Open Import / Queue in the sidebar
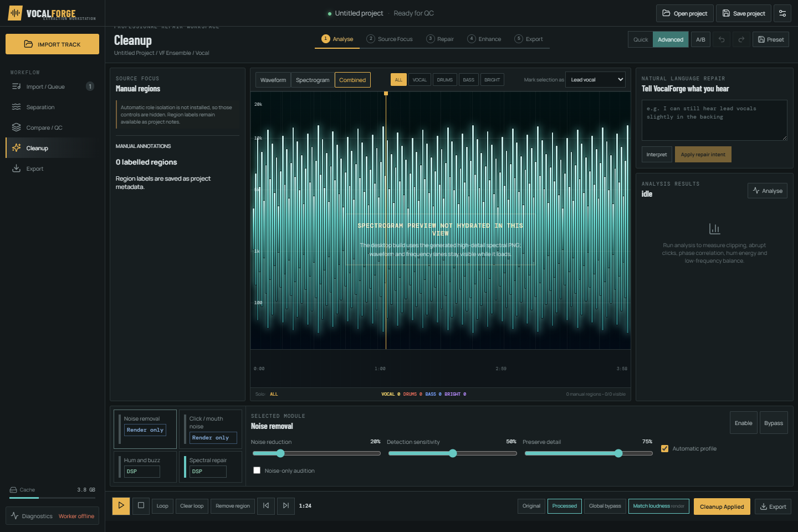The width and height of the screenshot is (798, 532). 53,86
